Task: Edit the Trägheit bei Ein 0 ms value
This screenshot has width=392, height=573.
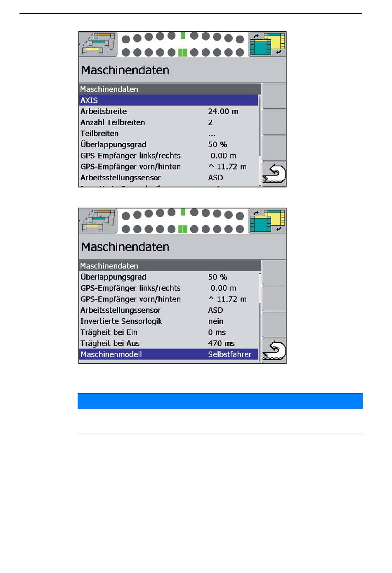Action: point(217,332)
